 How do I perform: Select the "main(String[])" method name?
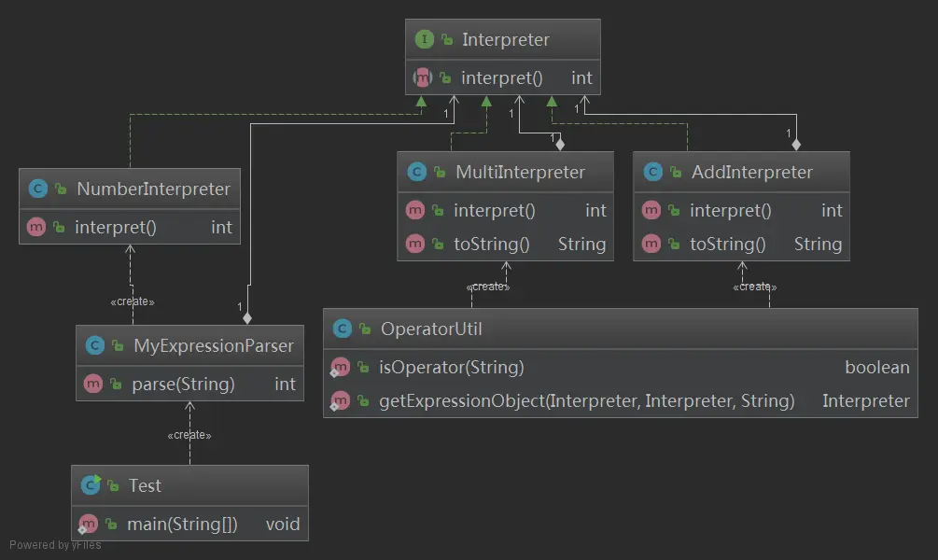[182, 525]
